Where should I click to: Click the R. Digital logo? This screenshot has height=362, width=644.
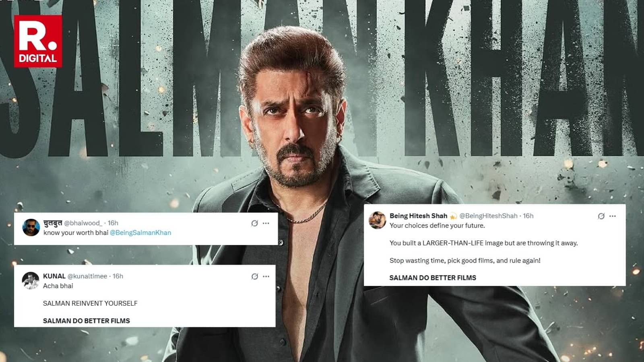pyautogui.click(x=38, y=41)
